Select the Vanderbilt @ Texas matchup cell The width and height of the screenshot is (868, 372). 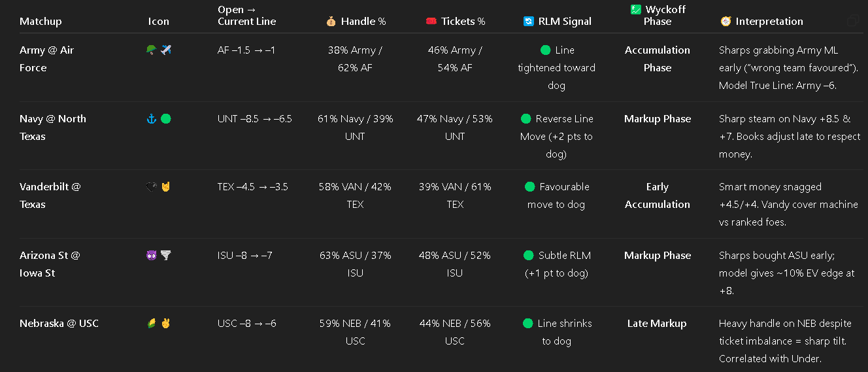(50, 195)
